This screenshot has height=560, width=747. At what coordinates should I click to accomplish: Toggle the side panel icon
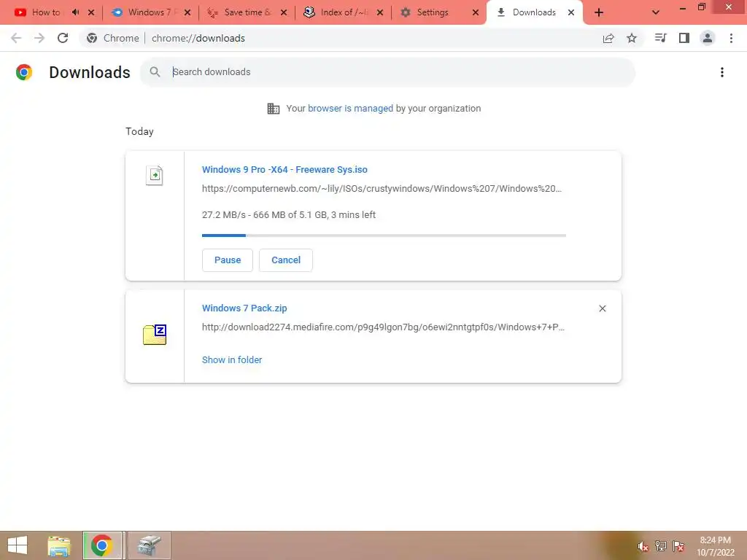click(x=684, y=38)
